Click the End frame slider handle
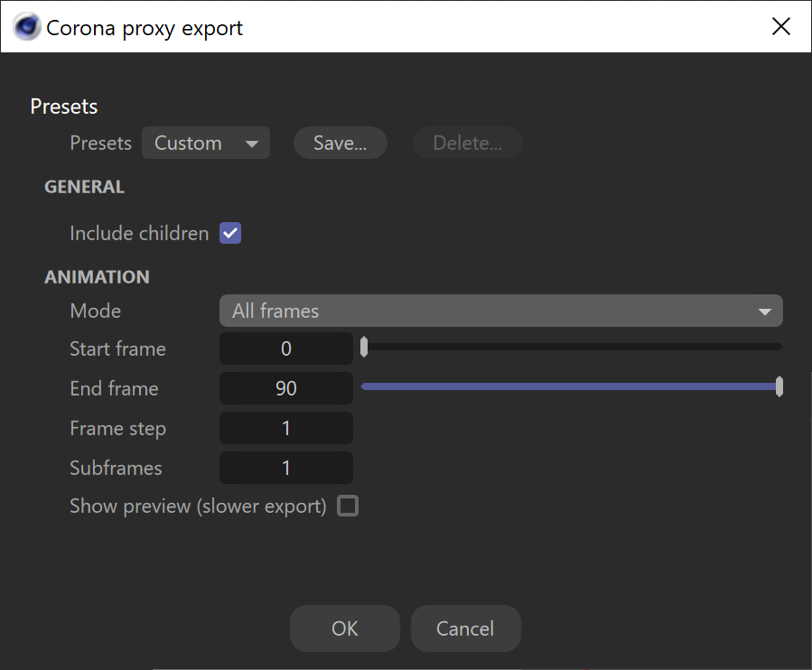The width and height of the screenshot is (812, 670). (x=779, y=386)
